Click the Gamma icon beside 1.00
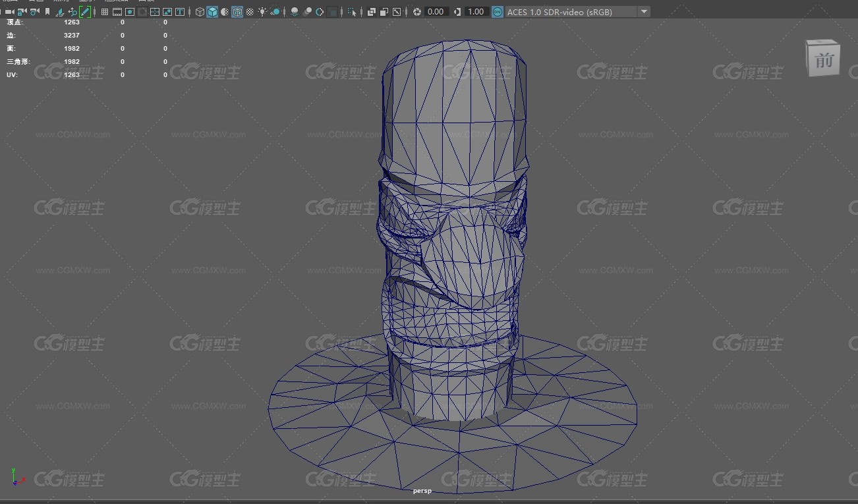This screenshot has width=858, height=504. pyautogui.click(x=457, y=12)
